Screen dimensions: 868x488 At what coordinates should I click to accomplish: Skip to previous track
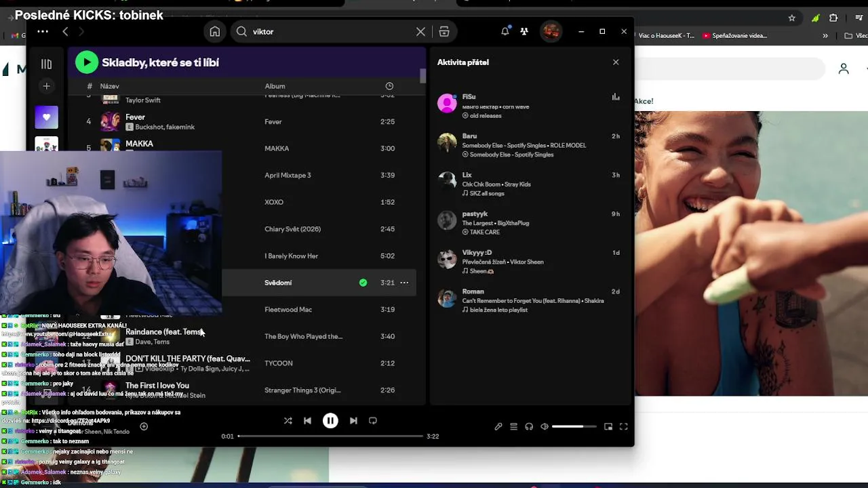(307, 421)
